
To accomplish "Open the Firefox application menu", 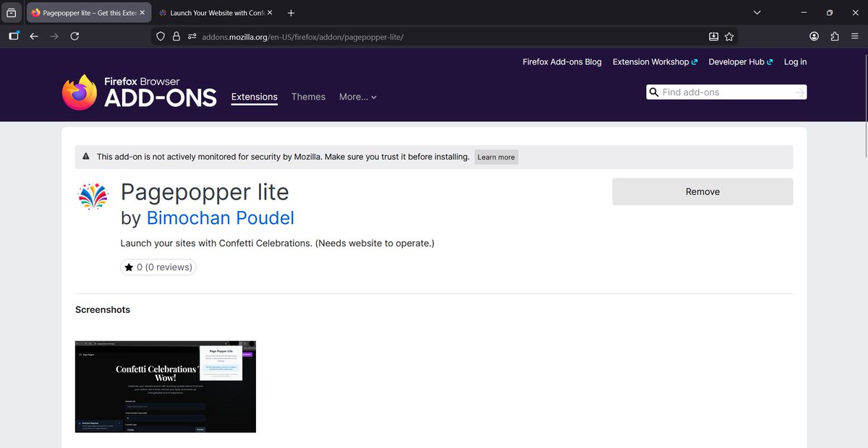I will [855, 36].
